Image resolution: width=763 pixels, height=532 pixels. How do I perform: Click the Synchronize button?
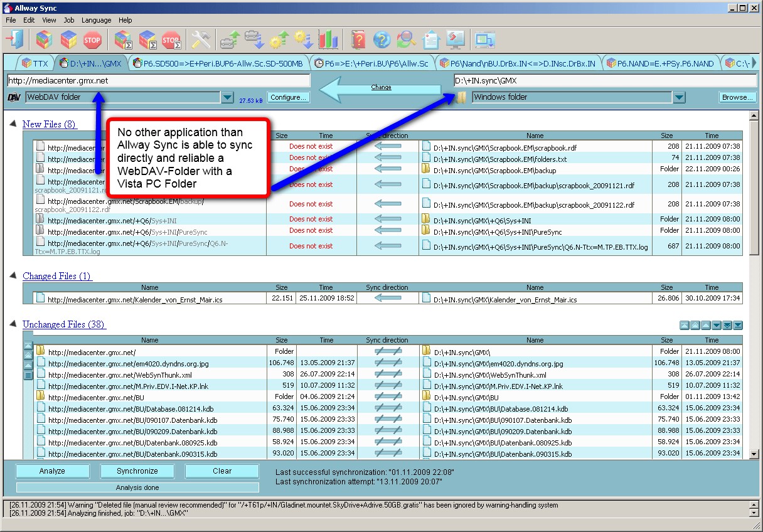pyautogui.click(x=137, y=471)
